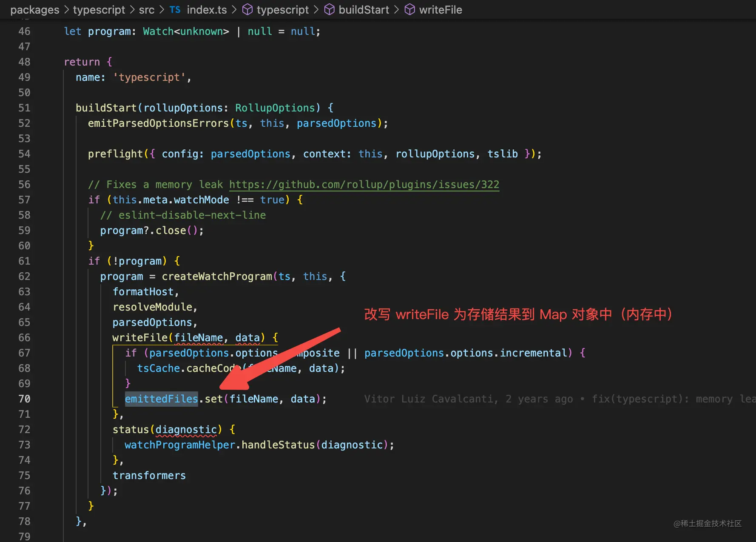The width and height of the screenshot is (756, 542).
Task: Open the GitHub issues/322 link in comment
Action: pyautogui.click(x=364, y=185)
